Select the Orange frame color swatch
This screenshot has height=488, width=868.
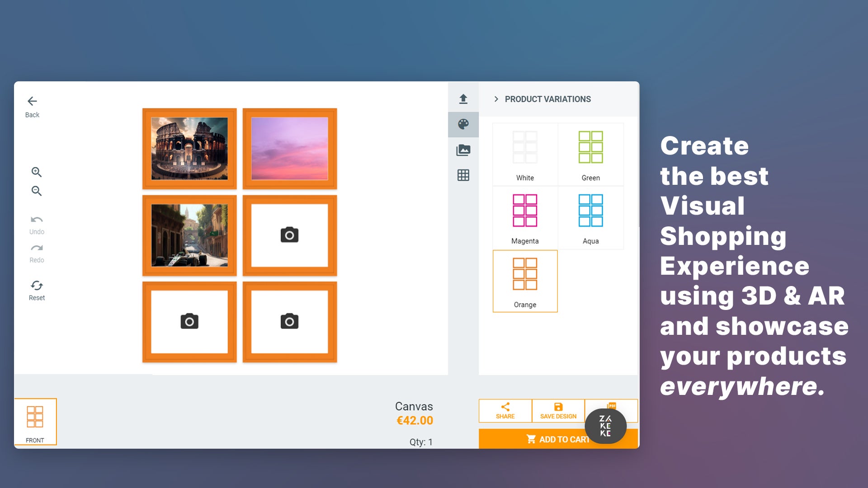click(524, 281)
